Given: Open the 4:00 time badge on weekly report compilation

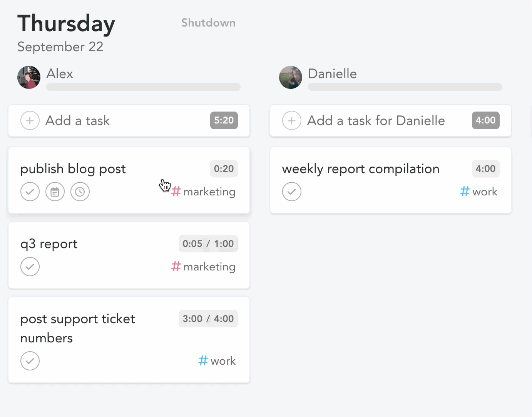Looking at the screenshot, I should [x=485, y=169].
